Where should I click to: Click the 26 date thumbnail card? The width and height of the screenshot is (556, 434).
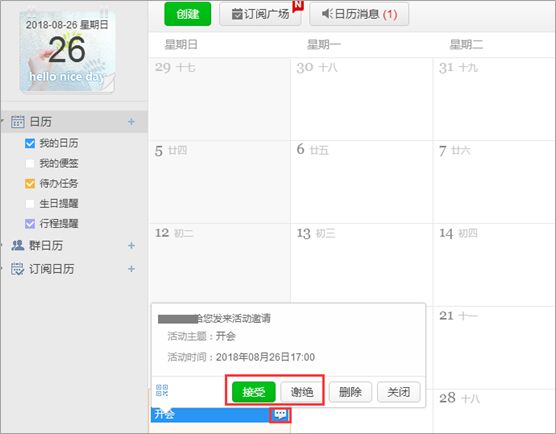(67, 51)
